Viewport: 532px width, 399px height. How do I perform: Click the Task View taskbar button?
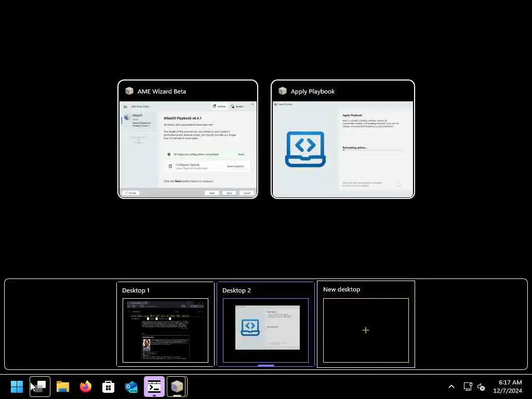click(x=39, y=387)
